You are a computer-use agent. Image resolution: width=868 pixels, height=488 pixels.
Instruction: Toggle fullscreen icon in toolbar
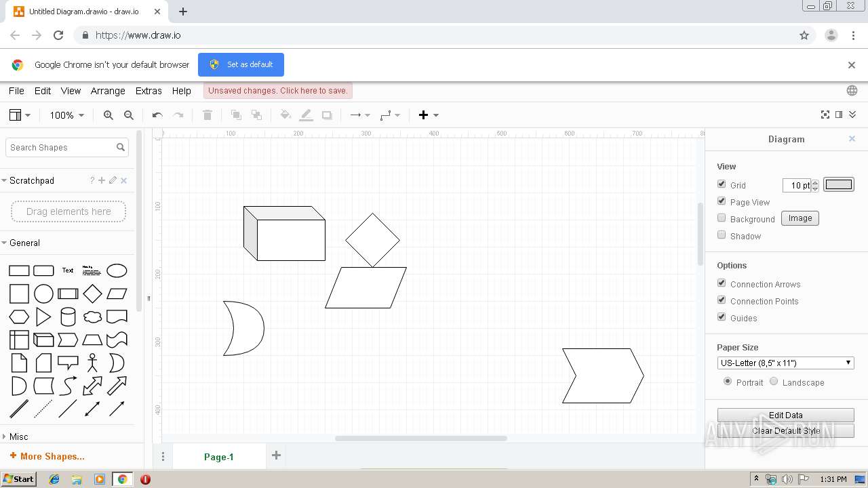point(825,115)
